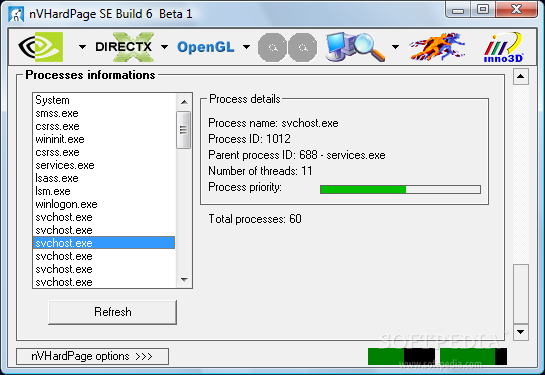Click Number of threads: 11 text
The height and width of the screenshot is (375, 545).
[260, 171]
